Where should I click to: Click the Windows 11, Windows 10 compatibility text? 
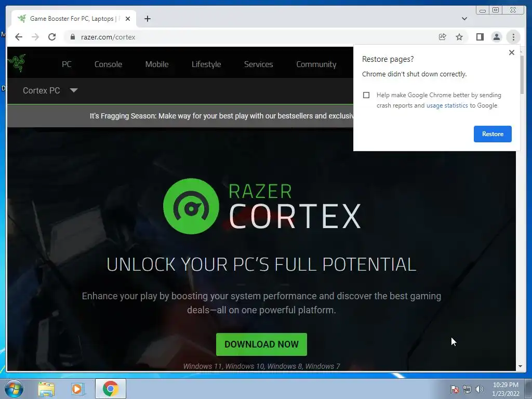(261, 366)
